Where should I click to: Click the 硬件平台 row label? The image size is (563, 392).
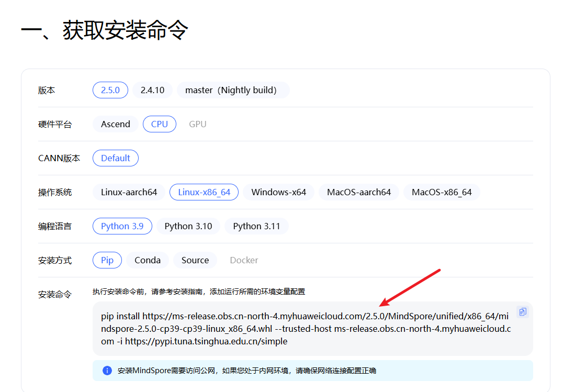point(55,125)
